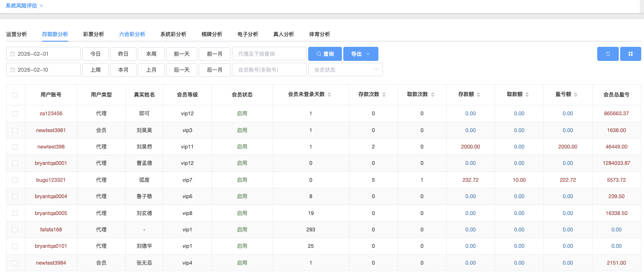644x274 pixels.
Task: Open the grid column settings icon
Action: pos(630,54)
